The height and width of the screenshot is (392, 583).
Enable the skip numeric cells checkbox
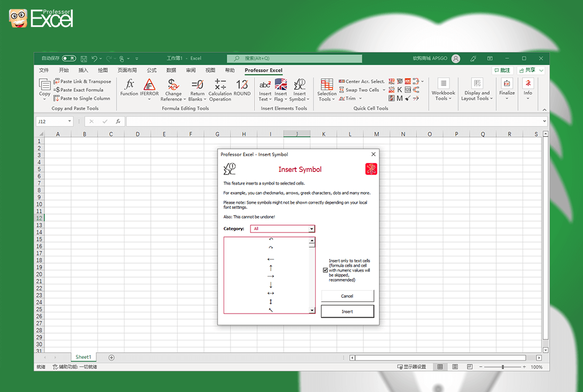pyautogui.click(x=325, y=270)
